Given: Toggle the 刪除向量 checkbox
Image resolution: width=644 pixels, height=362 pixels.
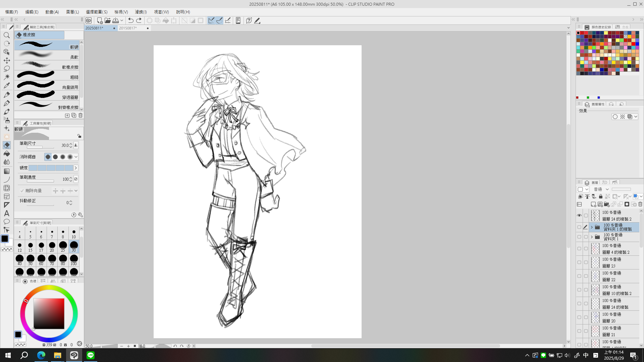Looking at the screenshot, I should (x=22, y=191).
